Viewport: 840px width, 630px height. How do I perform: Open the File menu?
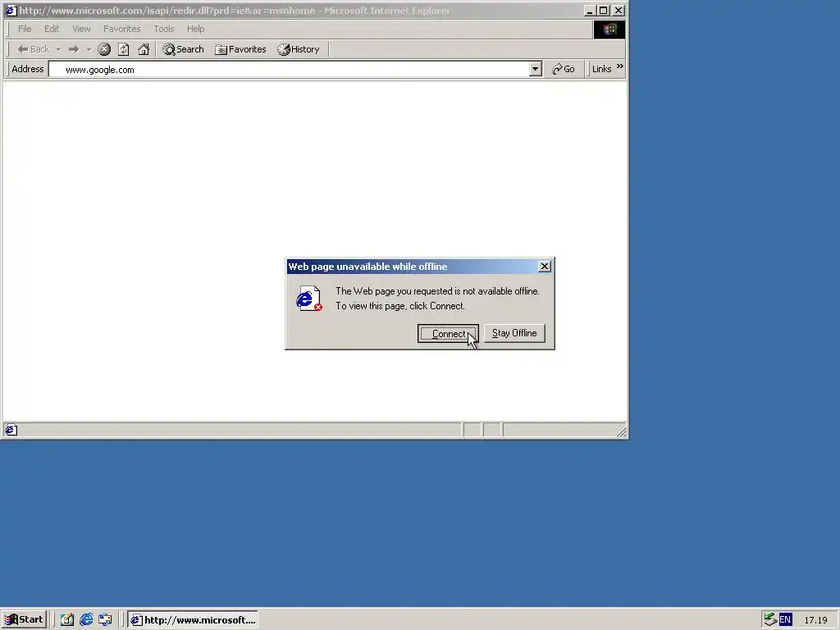point(25,29)
